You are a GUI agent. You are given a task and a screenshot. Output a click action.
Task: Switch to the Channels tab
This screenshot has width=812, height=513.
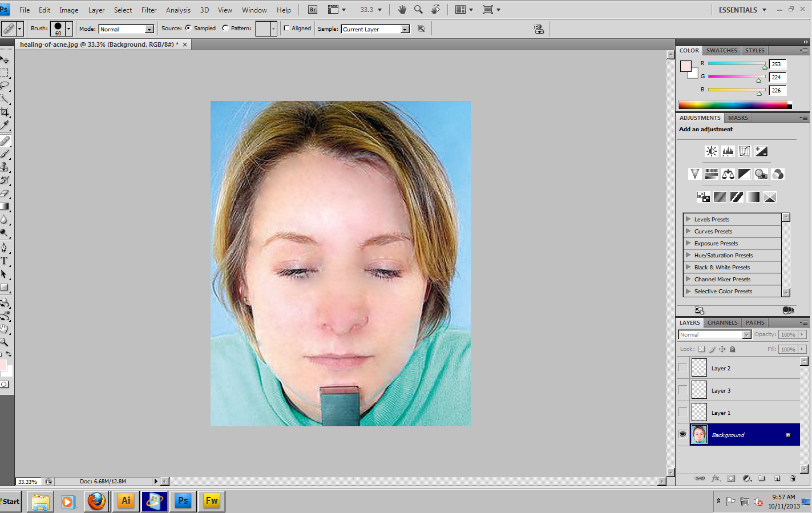722,322
